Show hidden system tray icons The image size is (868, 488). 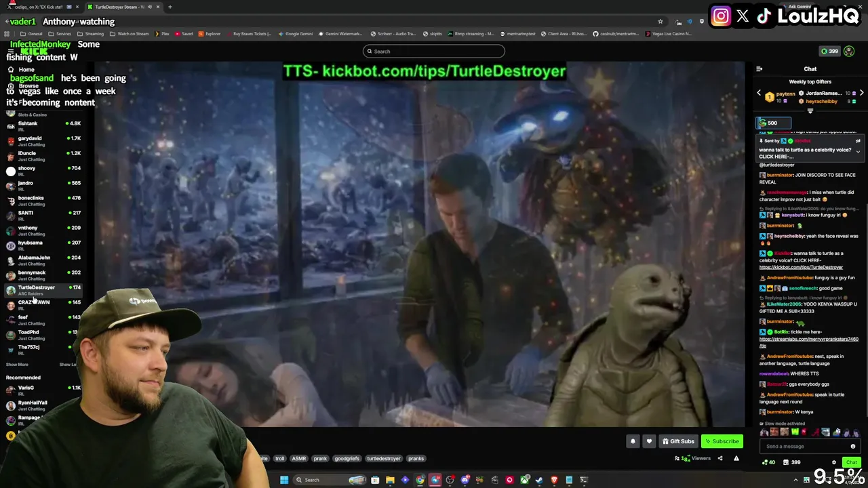pyautogui.click(x=795, y=480)
